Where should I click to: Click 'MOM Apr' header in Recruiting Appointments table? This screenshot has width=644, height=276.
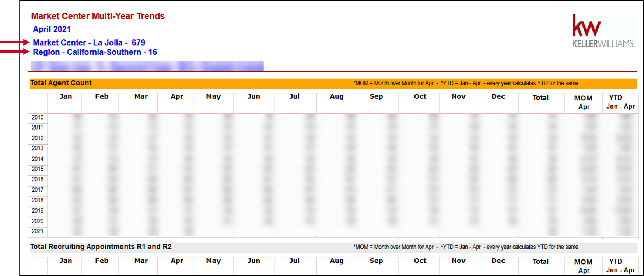tap(584, 266)
